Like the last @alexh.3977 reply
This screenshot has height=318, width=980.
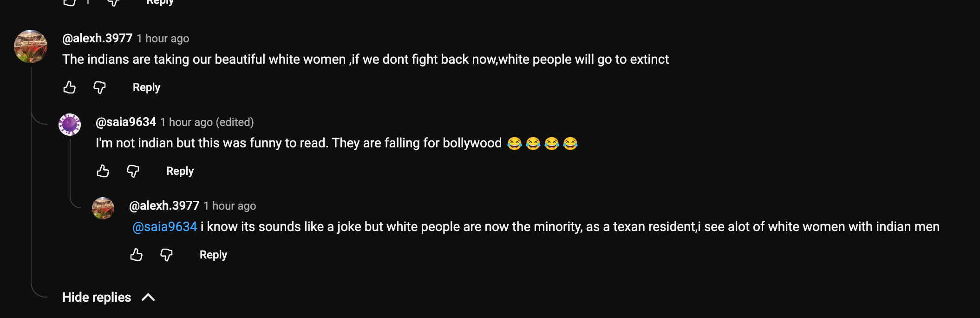click(x=137, y=255)
